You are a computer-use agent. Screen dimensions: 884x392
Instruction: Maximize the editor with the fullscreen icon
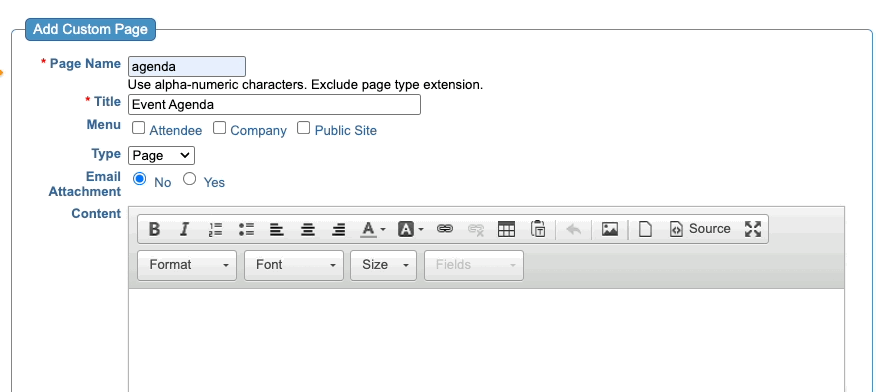click(x=753, y=229)
